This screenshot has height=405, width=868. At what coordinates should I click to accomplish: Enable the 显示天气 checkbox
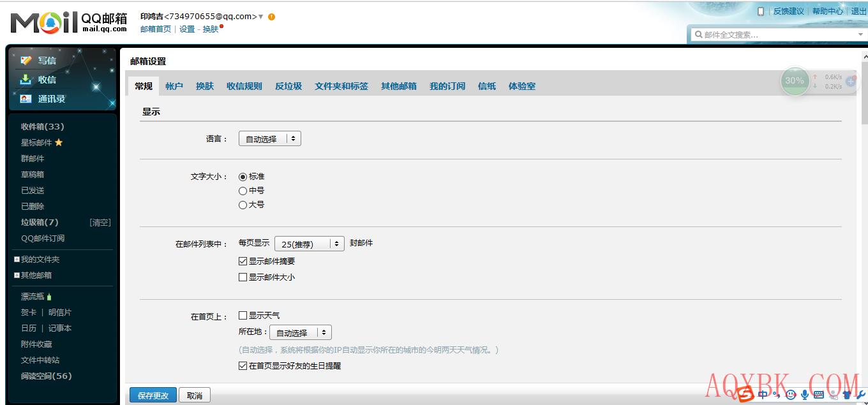tap(243, 315)
